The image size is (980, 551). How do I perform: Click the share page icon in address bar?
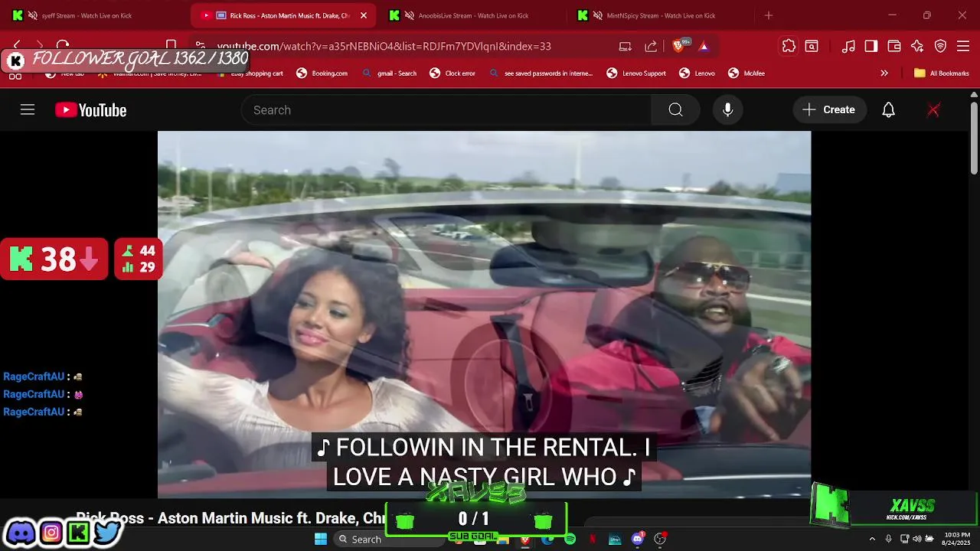pos(651,47)
